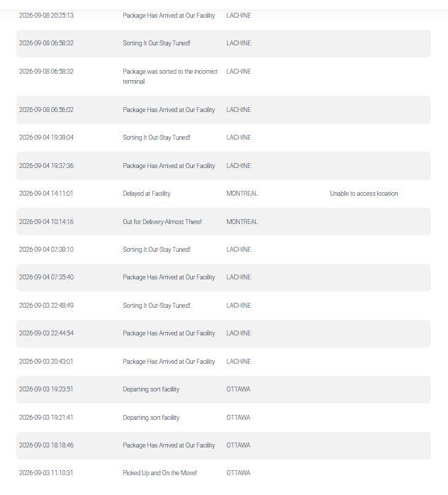Click the 2026-09-03 19:23:51 Departing sort facility row
The image size is (448, 495).
(224, 389)
